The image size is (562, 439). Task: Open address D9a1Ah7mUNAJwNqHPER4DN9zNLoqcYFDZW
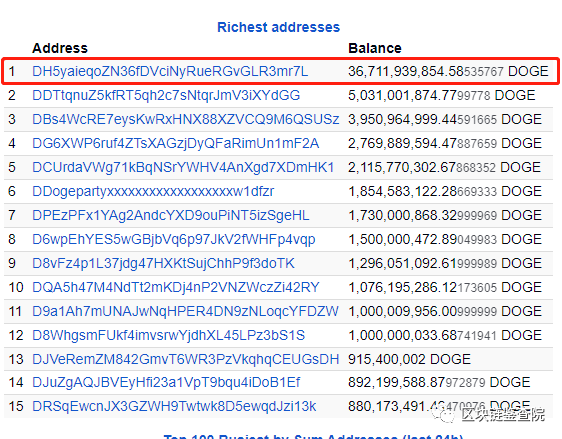185,311
